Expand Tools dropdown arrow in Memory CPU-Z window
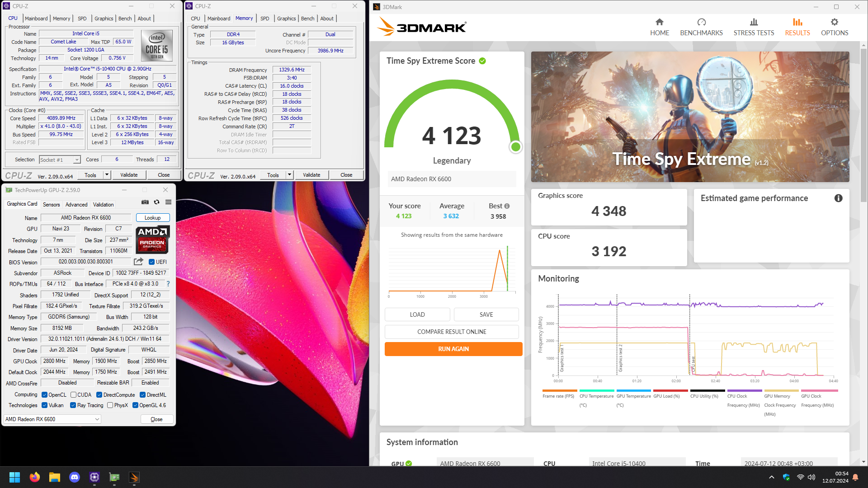Screen dimensions: 868x488 tap(289, 175)
